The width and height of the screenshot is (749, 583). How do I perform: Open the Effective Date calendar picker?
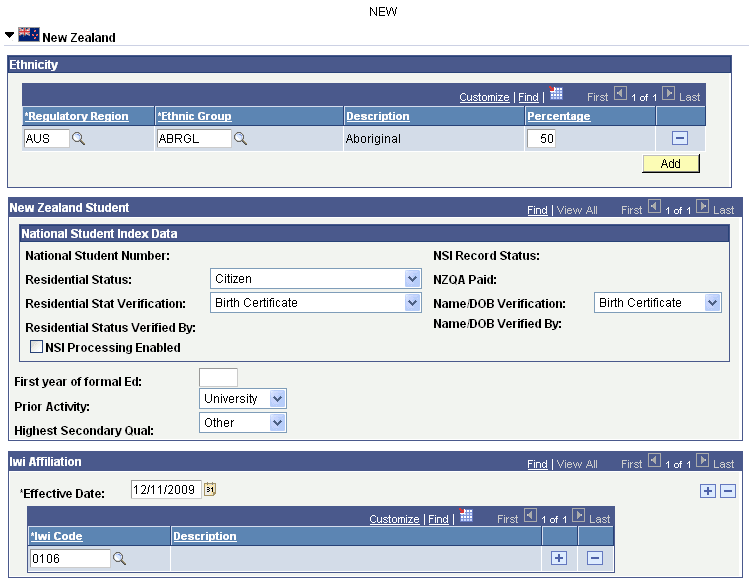tap(210, 489)
